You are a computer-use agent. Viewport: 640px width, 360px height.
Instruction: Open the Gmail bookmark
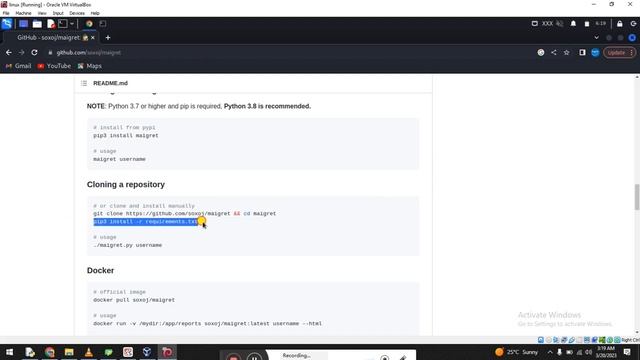(x=18, y=66)
